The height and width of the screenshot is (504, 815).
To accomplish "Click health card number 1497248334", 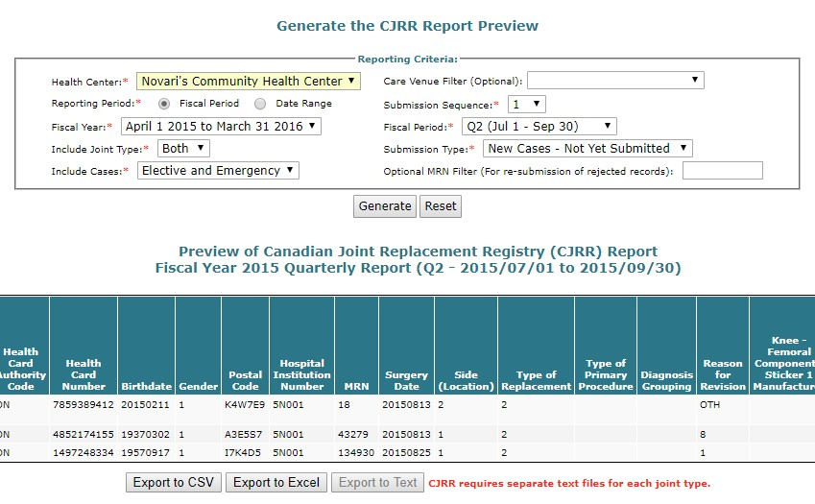I will tap(84, 453).
